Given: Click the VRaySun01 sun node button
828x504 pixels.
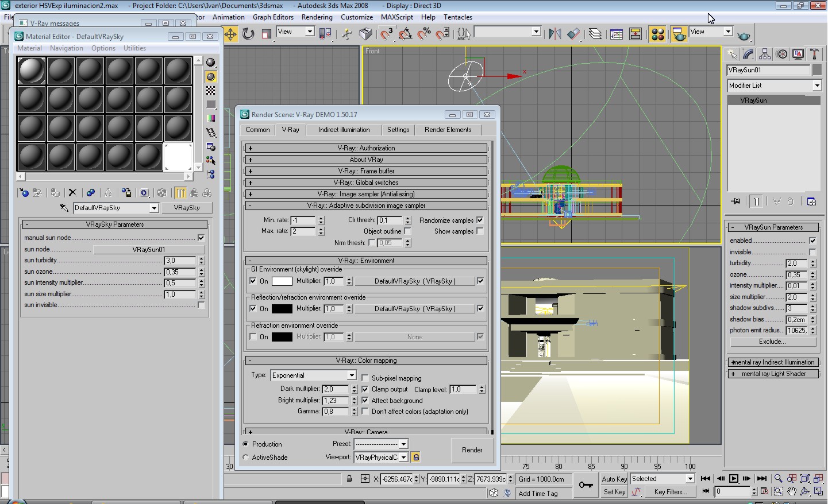Looking at the screenshot, I should coord(149,250).
